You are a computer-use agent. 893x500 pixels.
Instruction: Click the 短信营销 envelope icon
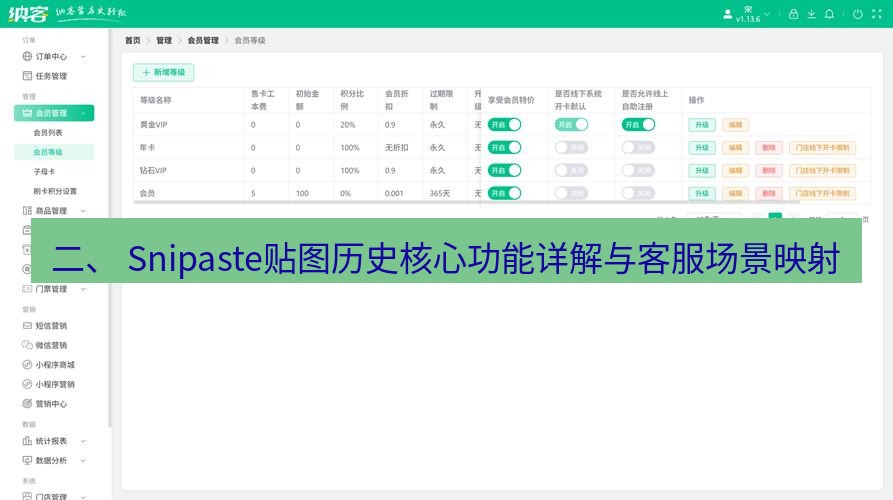tap(27, 326)
